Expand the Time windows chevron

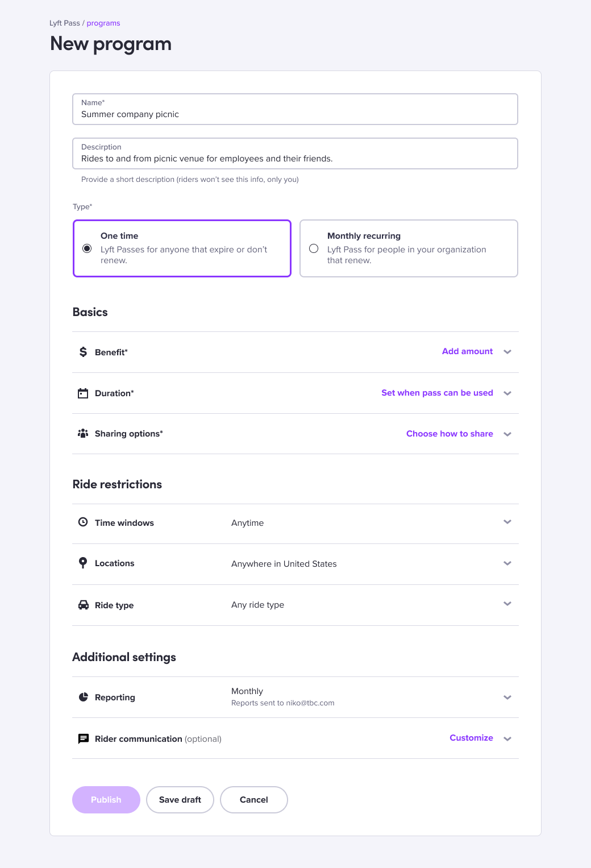507,522
